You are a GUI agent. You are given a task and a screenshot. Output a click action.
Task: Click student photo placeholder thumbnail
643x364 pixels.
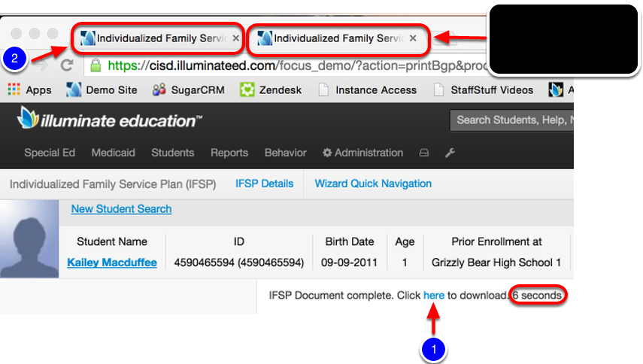click(29, 239)
